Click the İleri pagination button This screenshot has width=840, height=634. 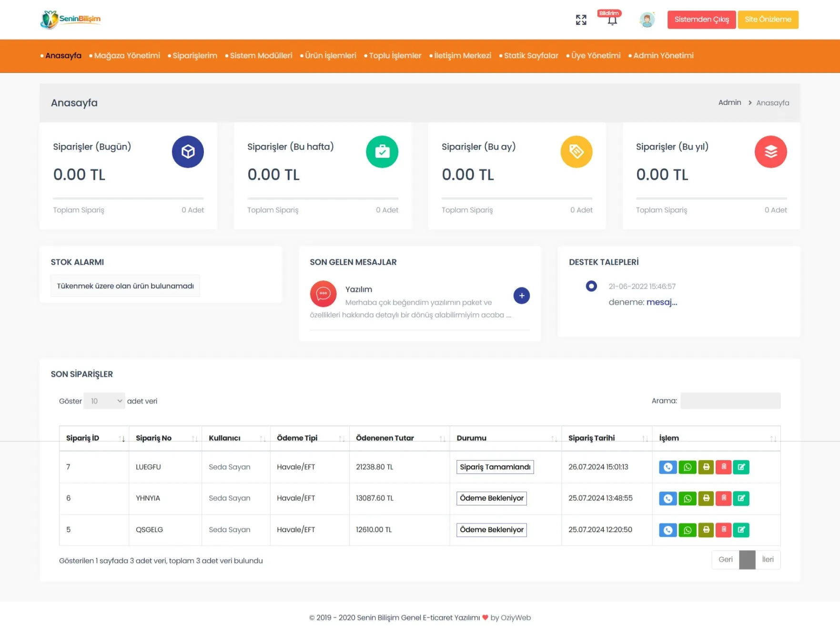[768, 560]
